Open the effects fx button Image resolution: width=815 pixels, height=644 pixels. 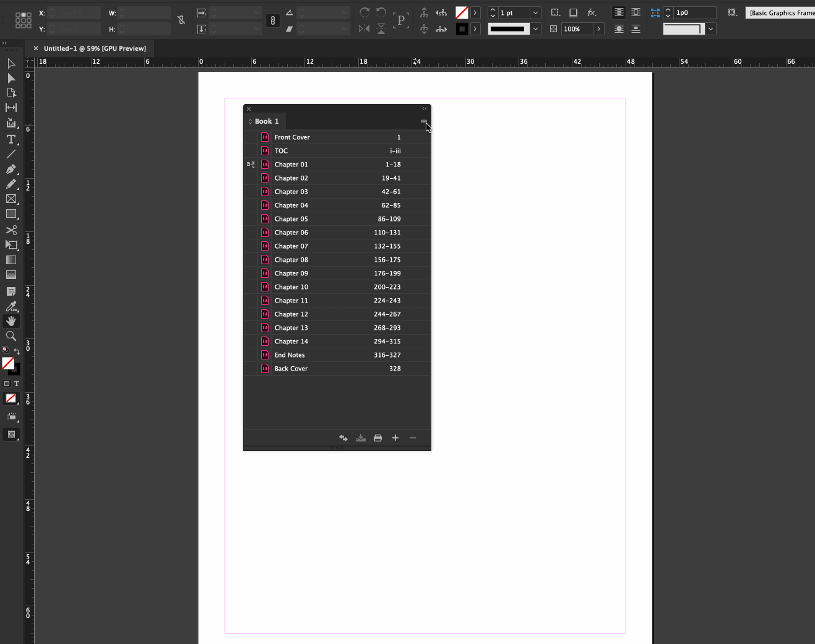pyautogui.click(x=592, y=12)
